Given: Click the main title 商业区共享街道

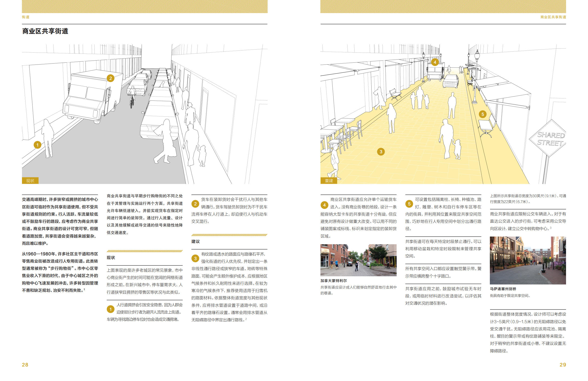Looking at the screenshot, I should (x=45, y=31).
